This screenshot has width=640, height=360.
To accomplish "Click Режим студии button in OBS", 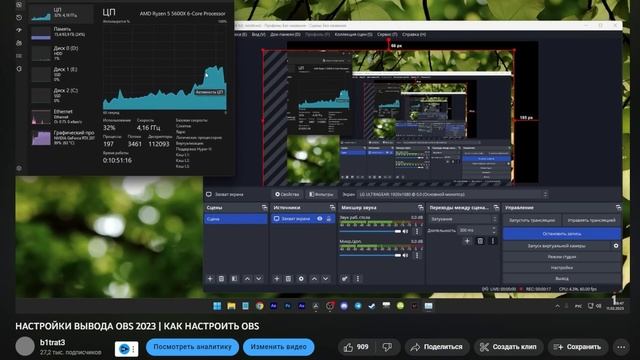I will pyautogui.click(x=562, y=257).
